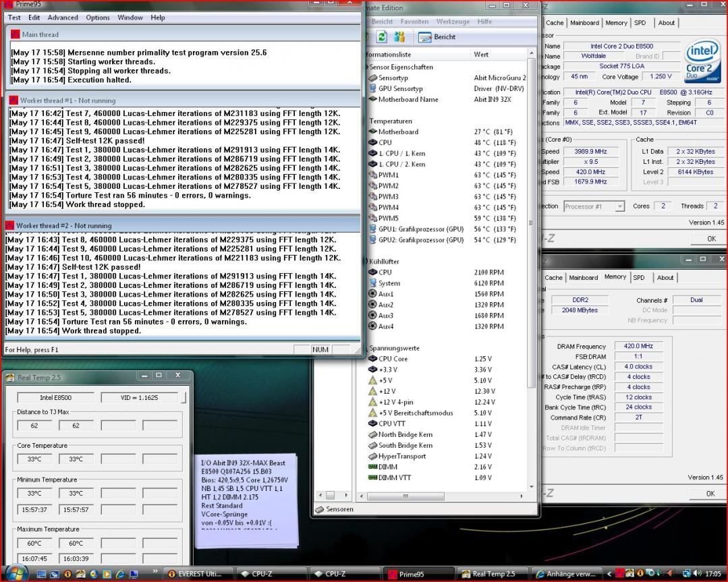
Task: Click the system clock showing 17:05
Action: (713, 574)
